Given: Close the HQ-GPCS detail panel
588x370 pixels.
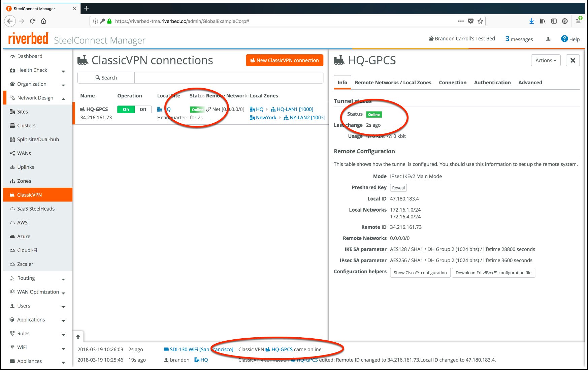Looking at the screenshot, I should (573, 60).
